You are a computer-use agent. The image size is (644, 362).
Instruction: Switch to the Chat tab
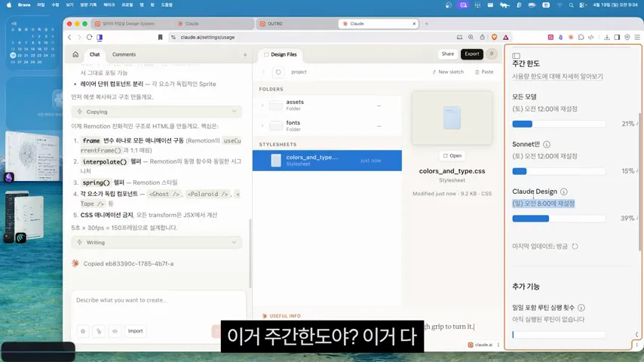pyautogui.click(x=94, y=54)
